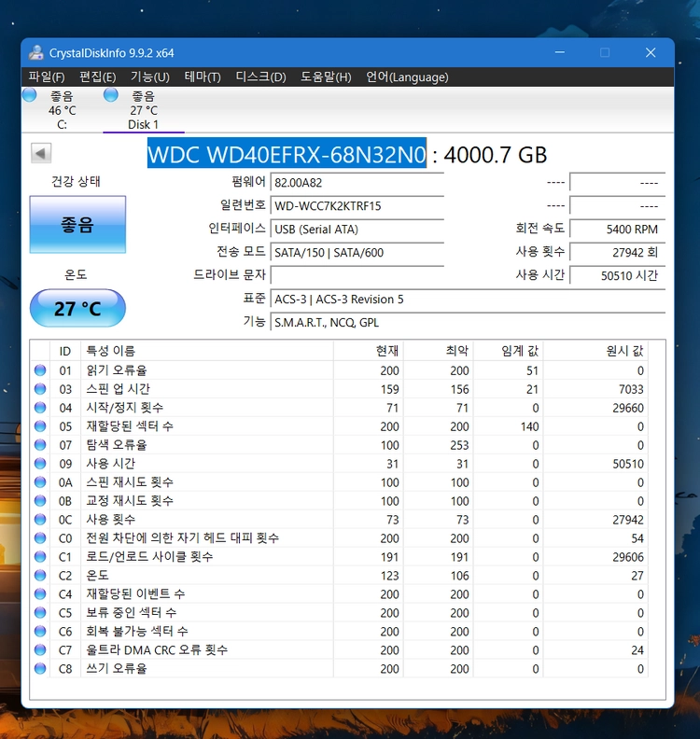This screenshot has height=739, width=700.
Task: Click the CrystalDiskInfo app icon in title bar
Action: [35, 53]
